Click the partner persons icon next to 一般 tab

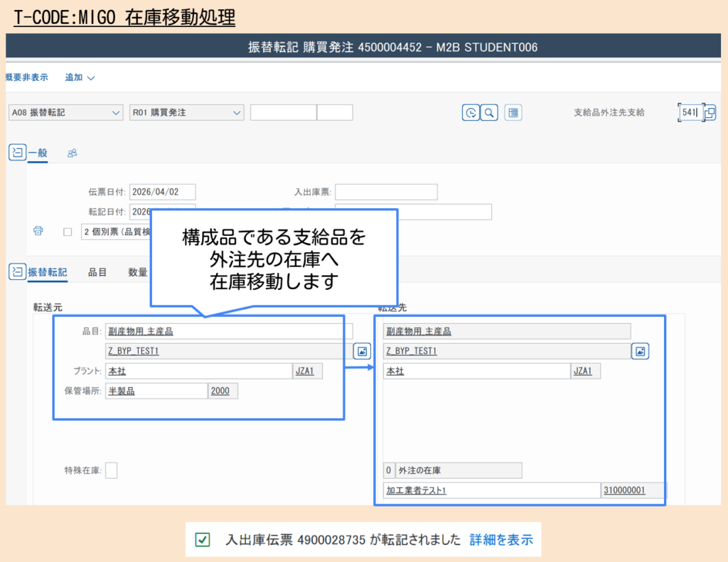point(70,152)
